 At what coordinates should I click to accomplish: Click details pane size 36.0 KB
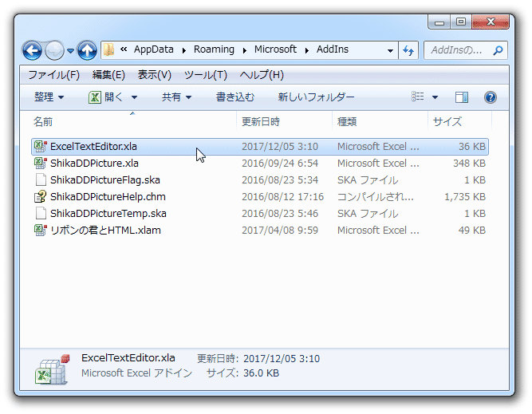262,373
